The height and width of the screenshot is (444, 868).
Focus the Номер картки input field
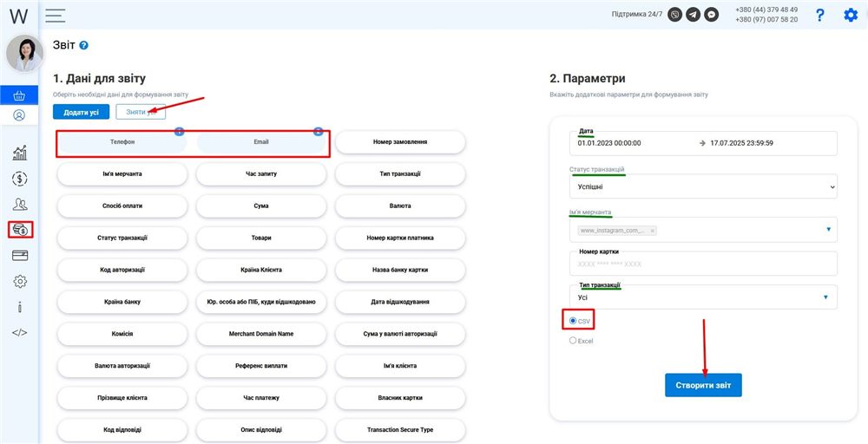pos(703,264)
